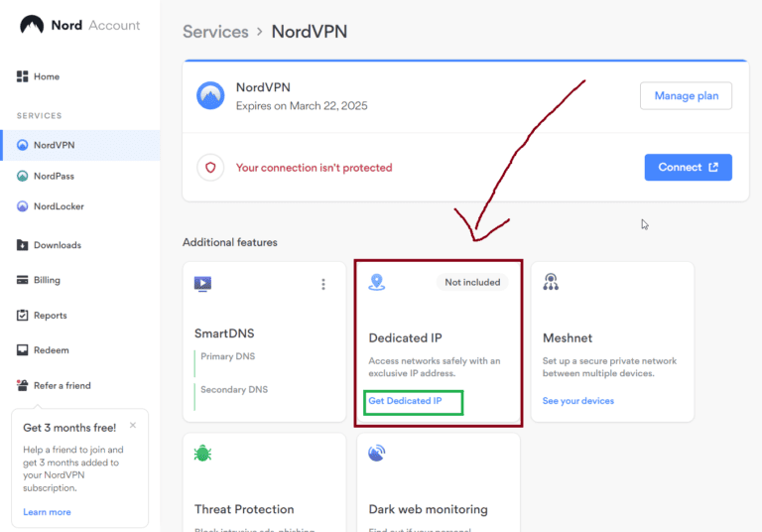
Task: Click the Threat Protection bug icon
Action: [x=202, y=454]
